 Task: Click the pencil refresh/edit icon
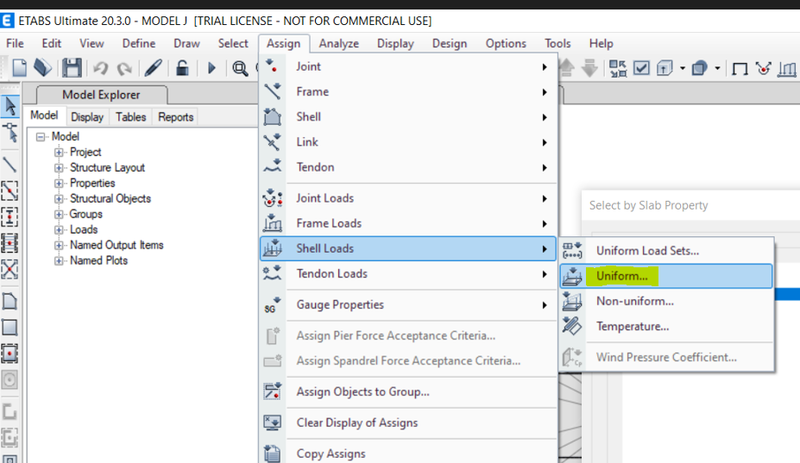tap(153, 67)
